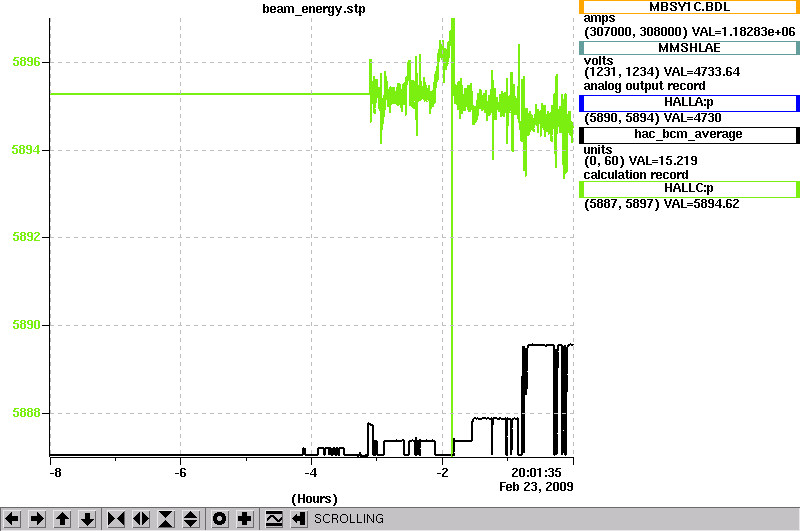Click the 5892 Y-axis tick label

[x=26, y=237]
